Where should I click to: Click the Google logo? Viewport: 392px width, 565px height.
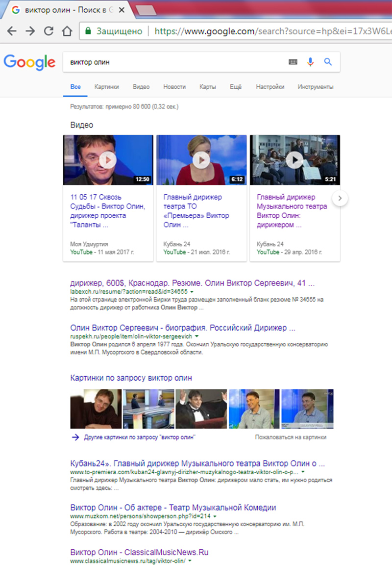click(x=29, y=62)
